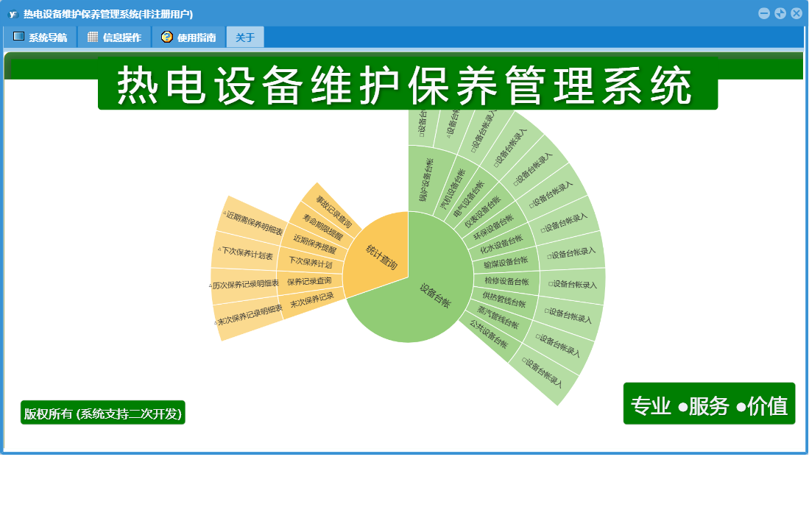Open 下次保养计划表 report segment
This screenshot has width=809, height=532.
point(244,253)
